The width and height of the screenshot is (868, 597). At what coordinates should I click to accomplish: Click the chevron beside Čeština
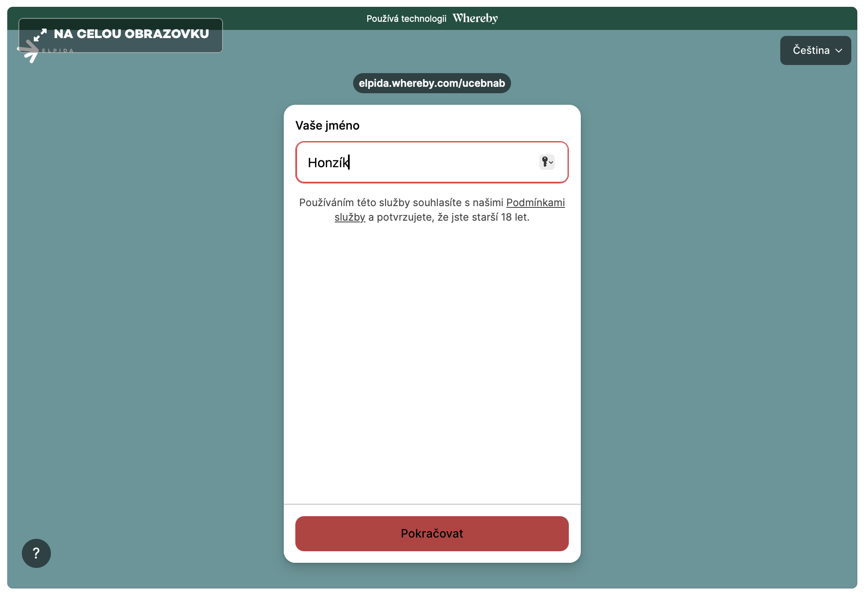point(839,50)
